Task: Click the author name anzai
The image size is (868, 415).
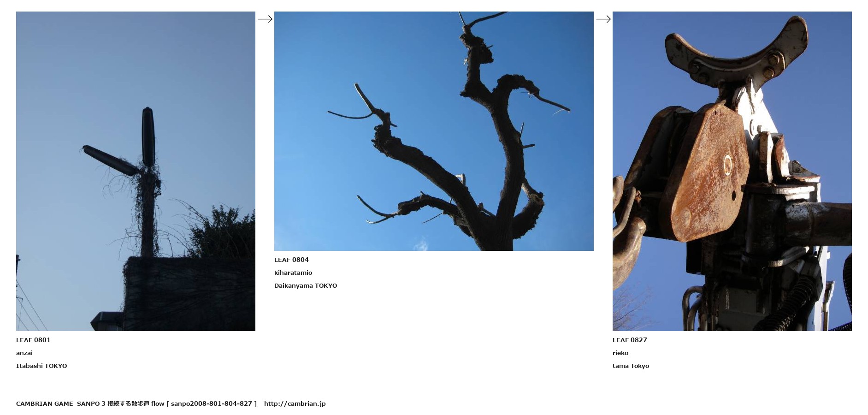Action: click(x=24, y=353)
